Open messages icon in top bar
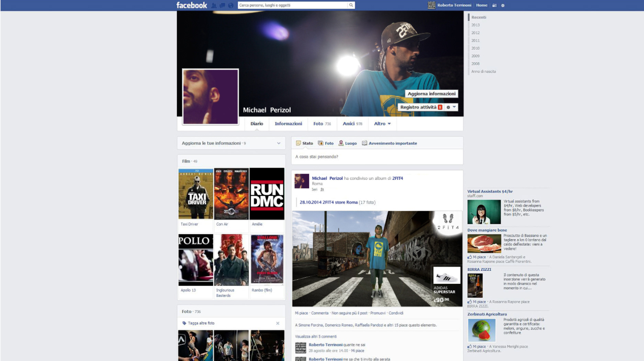 point(223,5)
